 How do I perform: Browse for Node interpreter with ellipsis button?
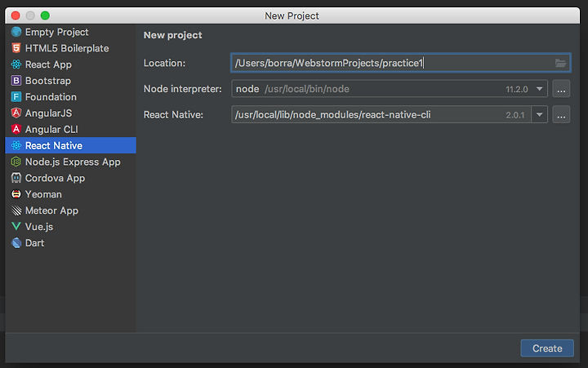pos(561,89)
